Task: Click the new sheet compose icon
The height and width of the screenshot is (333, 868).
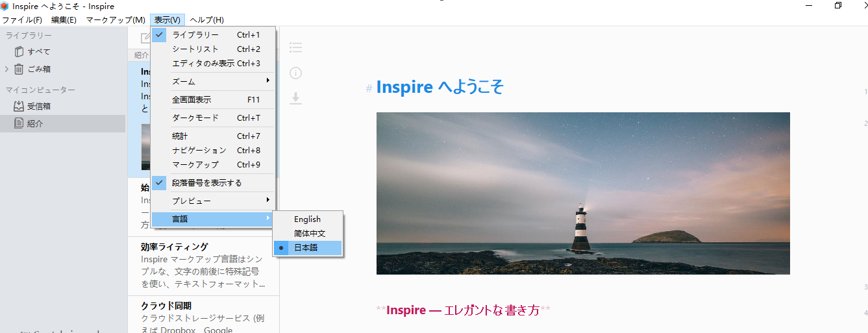Action: pyautogui.click(x=145, y=37)
